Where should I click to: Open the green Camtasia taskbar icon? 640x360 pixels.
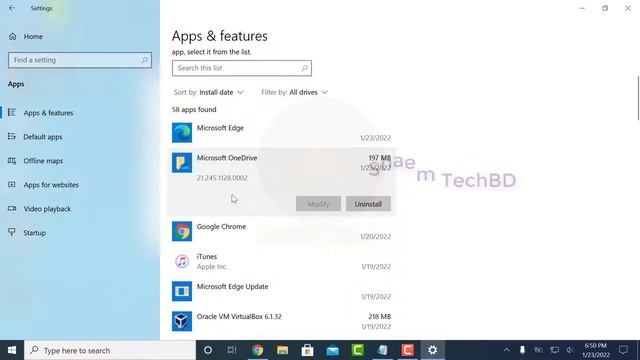pos(358,350)
